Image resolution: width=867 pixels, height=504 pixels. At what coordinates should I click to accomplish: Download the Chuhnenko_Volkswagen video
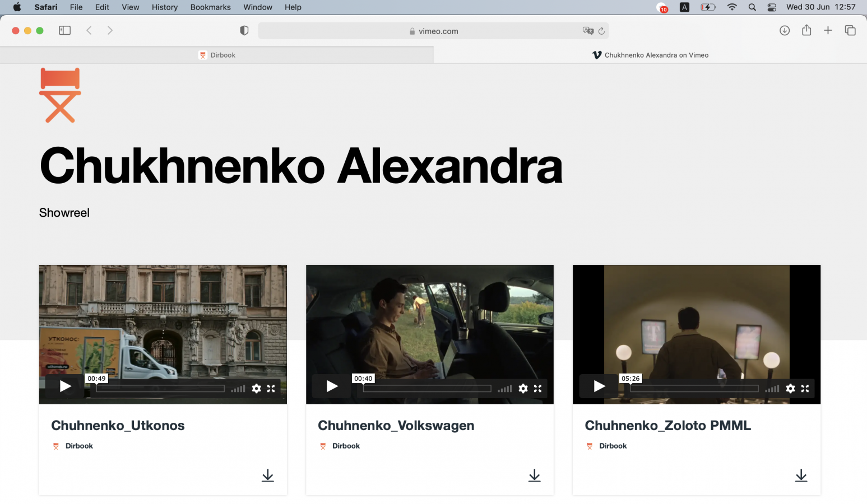pos(535,475)
